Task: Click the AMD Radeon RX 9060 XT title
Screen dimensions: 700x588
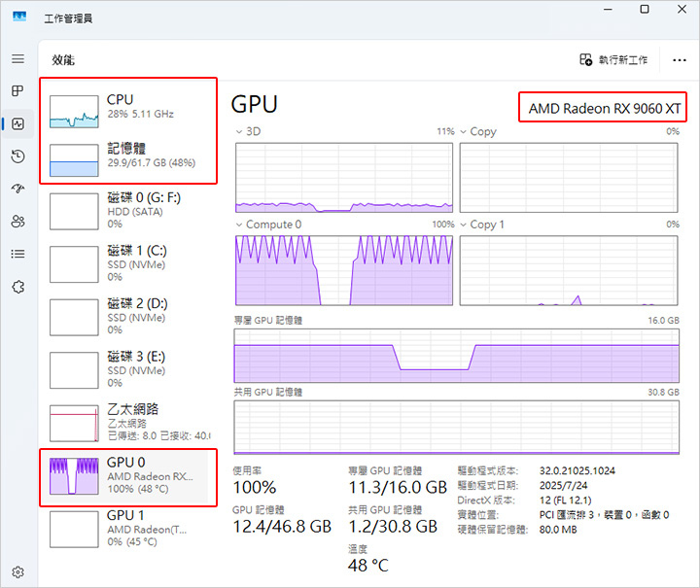Action: click(x=605, y=109)
